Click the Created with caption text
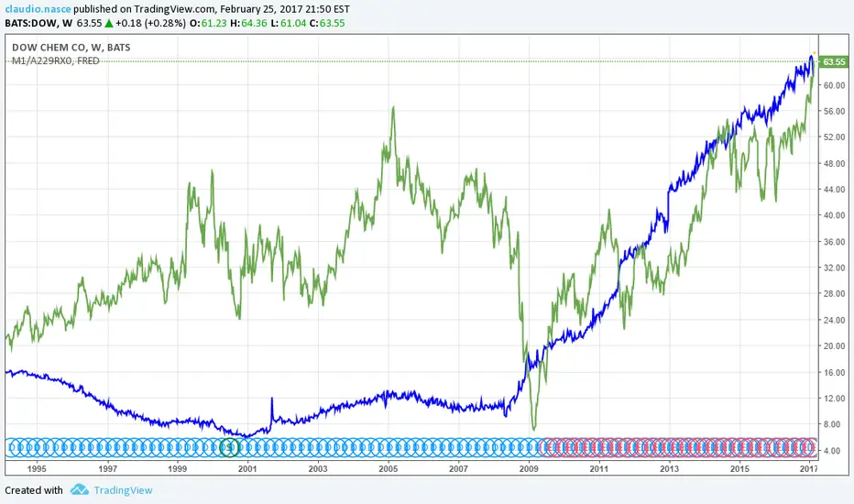The image size is (854, 504). (x=34, y=490)
